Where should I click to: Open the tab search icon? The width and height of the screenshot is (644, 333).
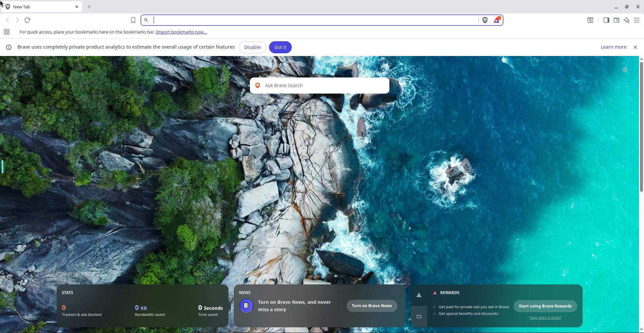(x=590, y=20)
